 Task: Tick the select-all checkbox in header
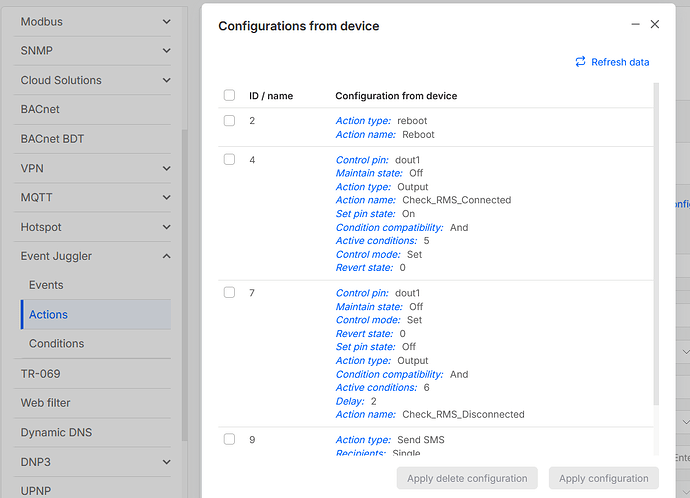point(229,96)
